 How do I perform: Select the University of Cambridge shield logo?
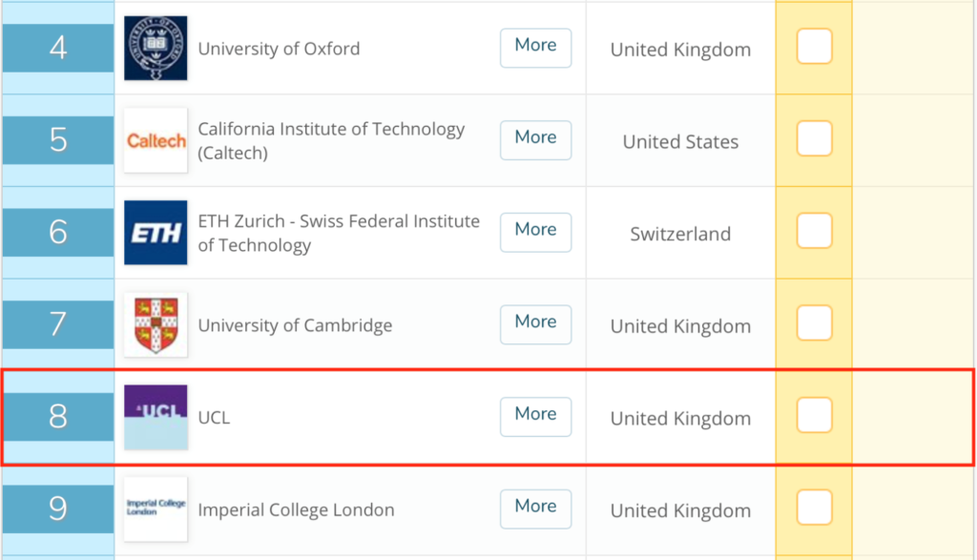pyautogui.click(x=156, y=324)
